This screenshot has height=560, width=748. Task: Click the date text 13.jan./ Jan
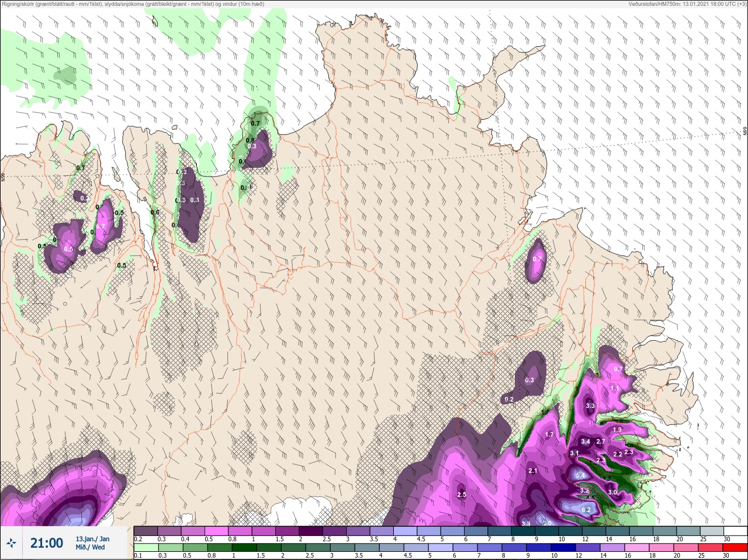coord(92,539)
